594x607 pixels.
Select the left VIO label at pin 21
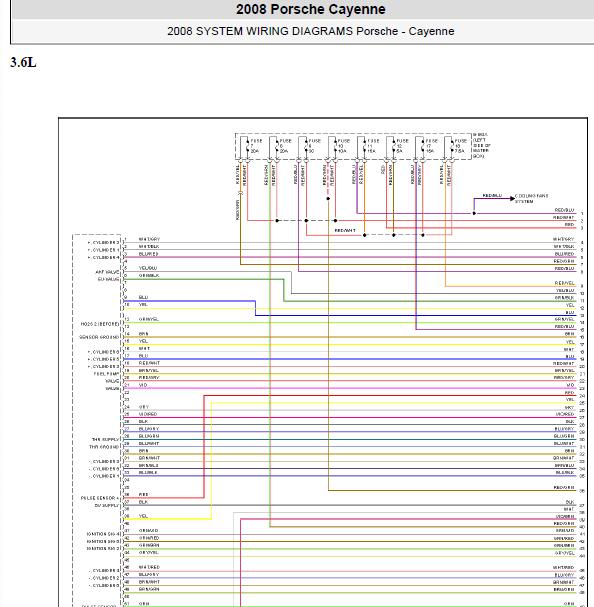(x=143, y=385)
